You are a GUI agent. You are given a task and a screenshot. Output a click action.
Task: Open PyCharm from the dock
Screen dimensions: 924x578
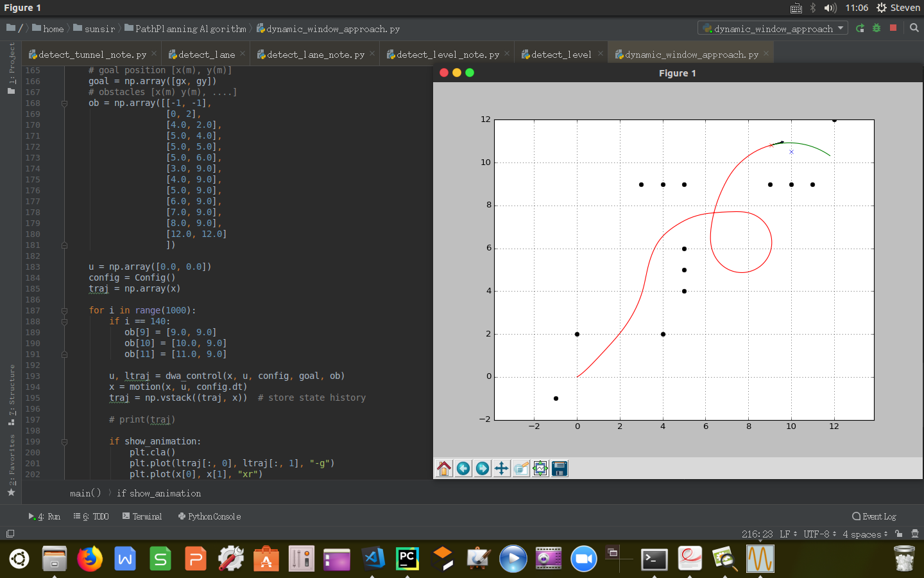coord(407,559)
